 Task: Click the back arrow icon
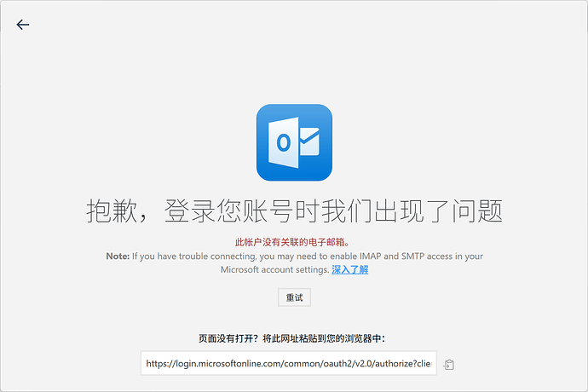pyautogui.click(x=23, y=25)
